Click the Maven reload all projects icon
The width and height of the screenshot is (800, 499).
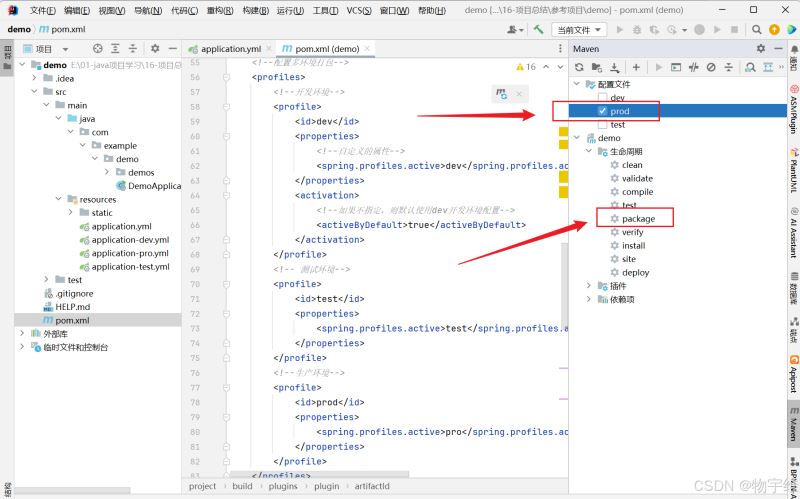pos(581,67)
